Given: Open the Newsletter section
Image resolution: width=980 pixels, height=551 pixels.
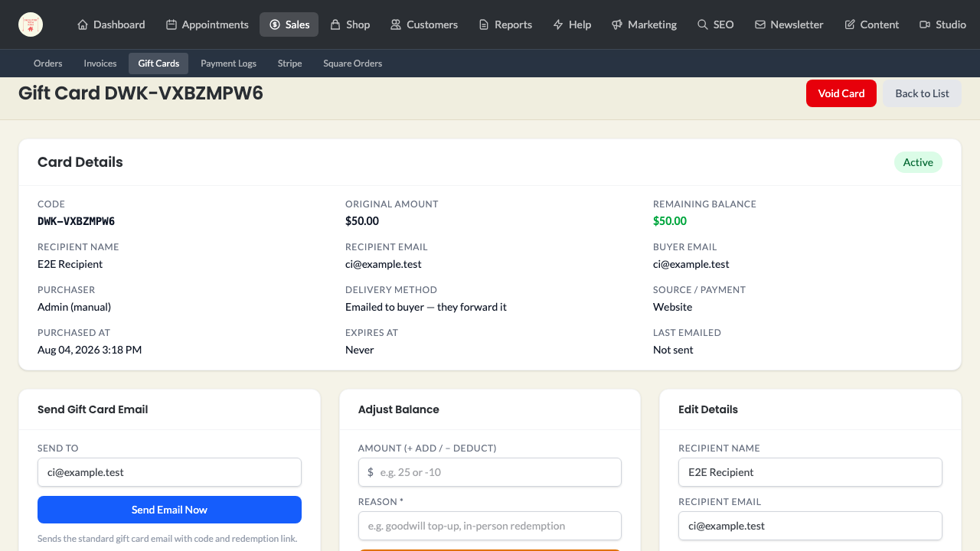Looking at the screenshot, I should [x=789, y=24].
